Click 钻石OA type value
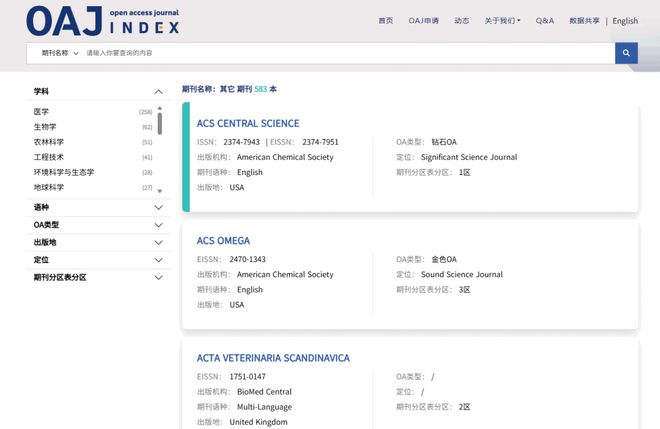Viewport: 660px width, 429px height. 444,142
